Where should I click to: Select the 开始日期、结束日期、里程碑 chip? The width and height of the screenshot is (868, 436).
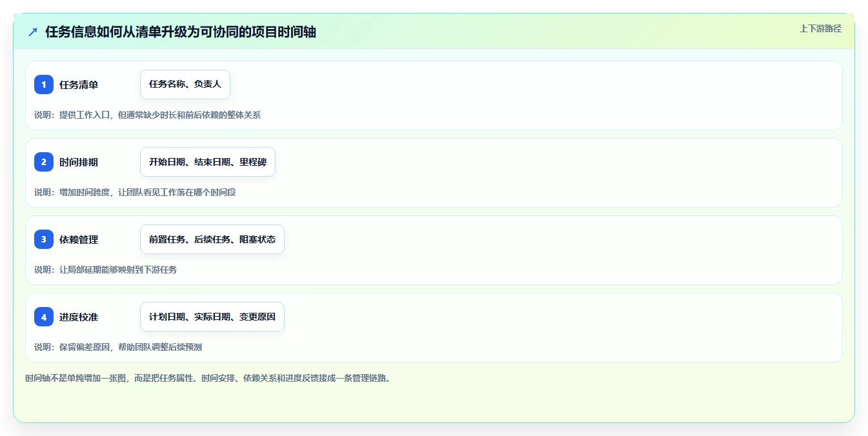coord(208,162)
